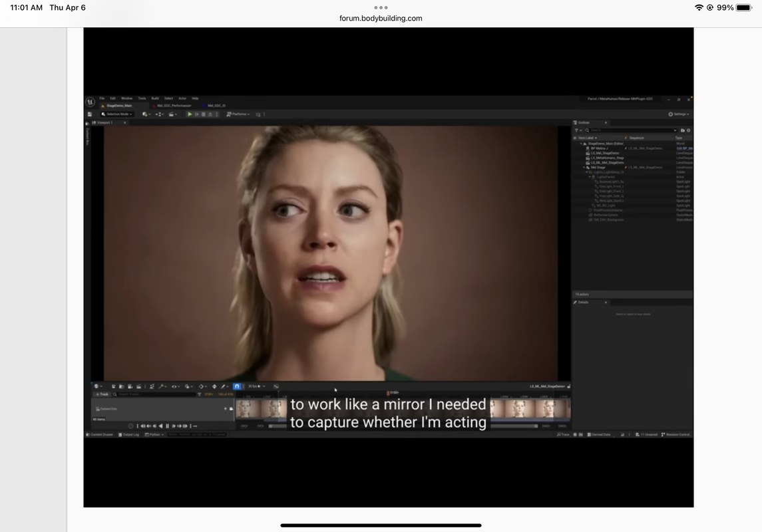Switch to the Mel_GDC_Performance tab
The width and height of the screenshot is (762, 532).
pos(172,105)
